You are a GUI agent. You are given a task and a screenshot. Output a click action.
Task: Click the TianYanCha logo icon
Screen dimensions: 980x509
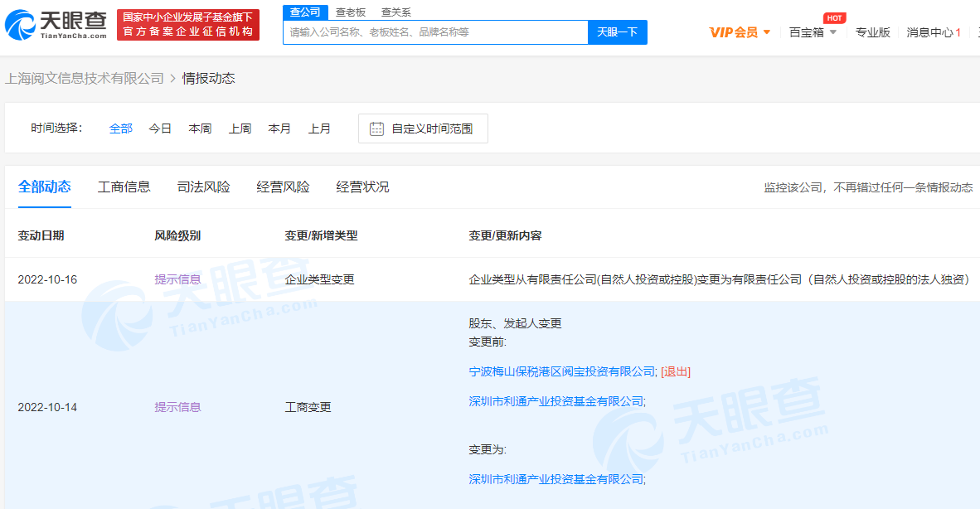tap(21, 25)
